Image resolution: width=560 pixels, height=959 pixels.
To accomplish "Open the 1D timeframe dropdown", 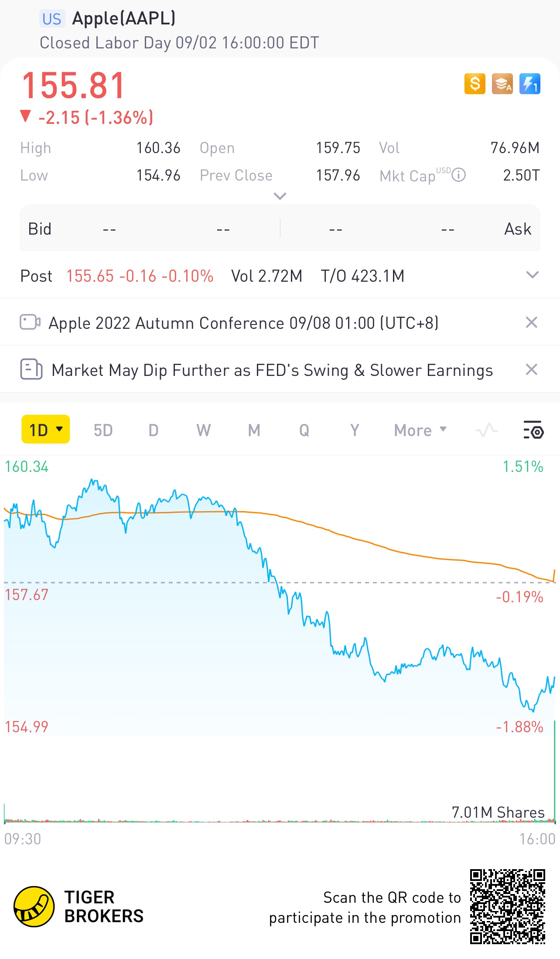I will 46,430.
